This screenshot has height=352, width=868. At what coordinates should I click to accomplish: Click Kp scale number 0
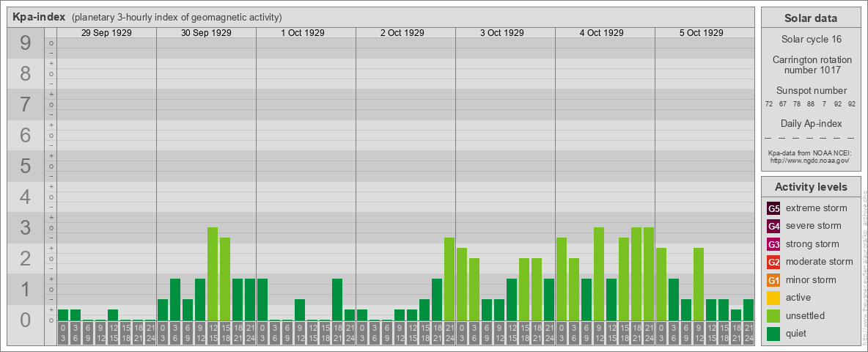[26, 320]
